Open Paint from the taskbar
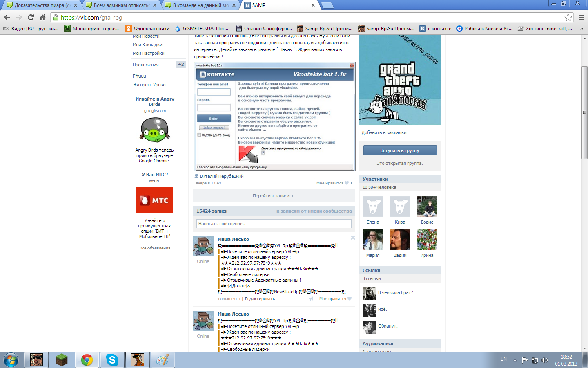This screenshot has width=588, height=368. pos(163,360)
